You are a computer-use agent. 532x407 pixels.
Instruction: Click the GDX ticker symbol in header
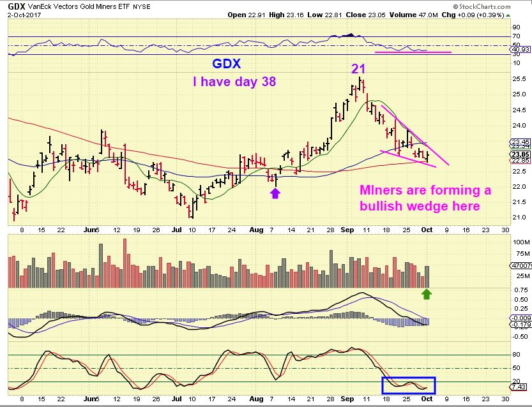(x=16, y=6)
